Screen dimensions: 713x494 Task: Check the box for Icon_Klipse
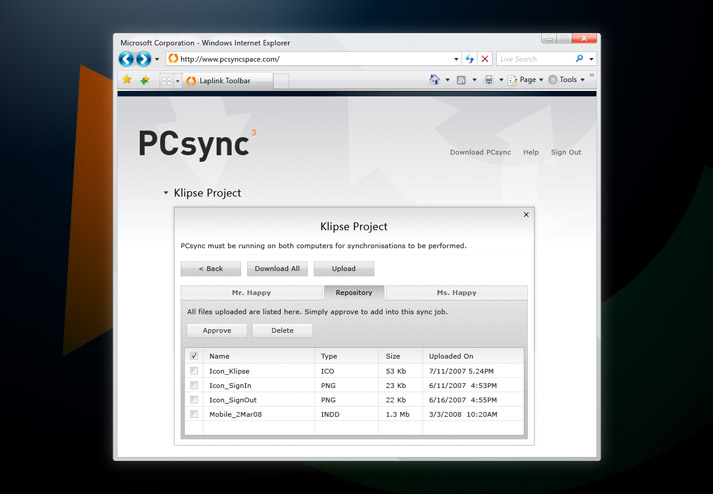click(194, 371)
